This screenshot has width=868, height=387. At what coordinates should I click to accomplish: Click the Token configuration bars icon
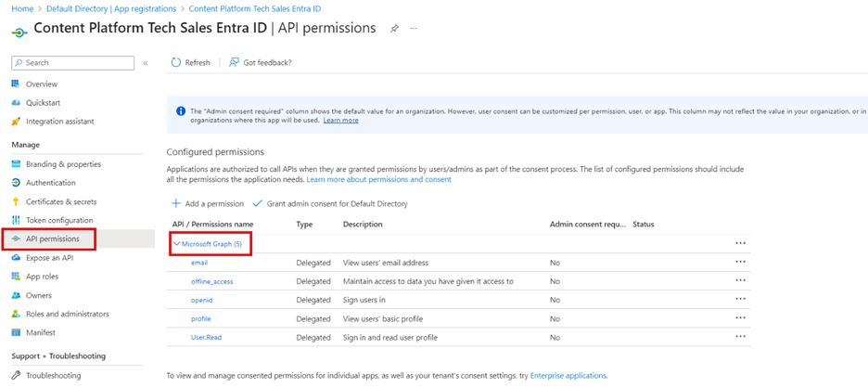point(16,220)
